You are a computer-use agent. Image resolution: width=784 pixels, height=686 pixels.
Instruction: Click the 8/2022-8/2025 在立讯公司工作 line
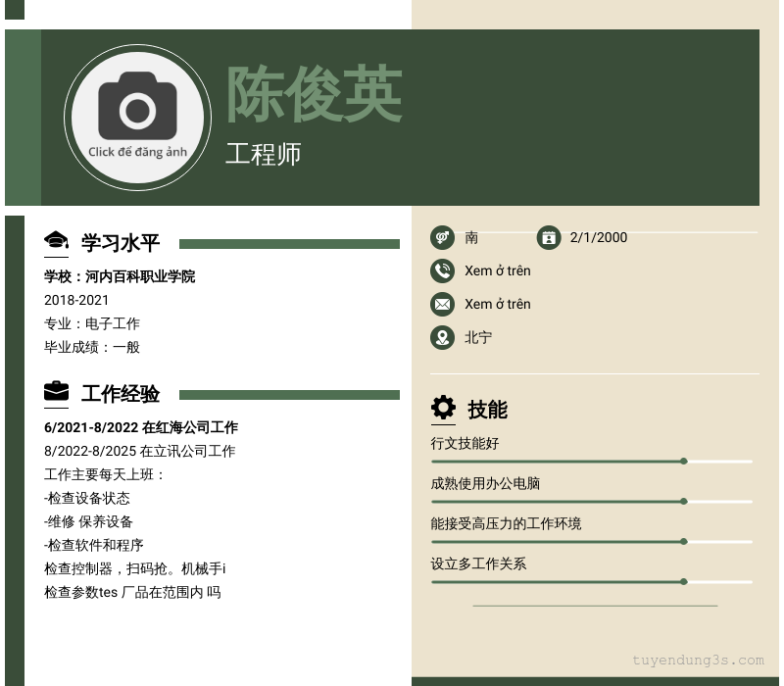[x=139, y=451]
